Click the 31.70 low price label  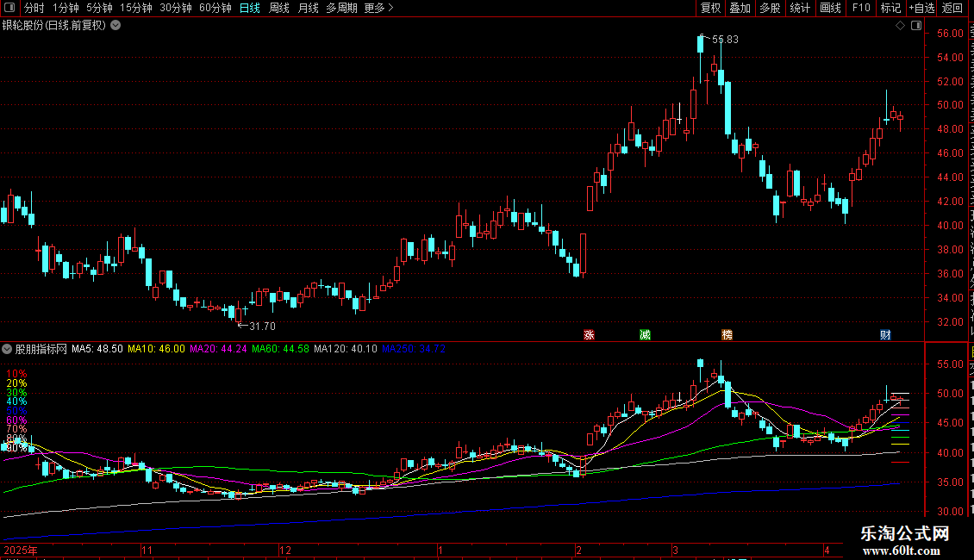point(262,326)
